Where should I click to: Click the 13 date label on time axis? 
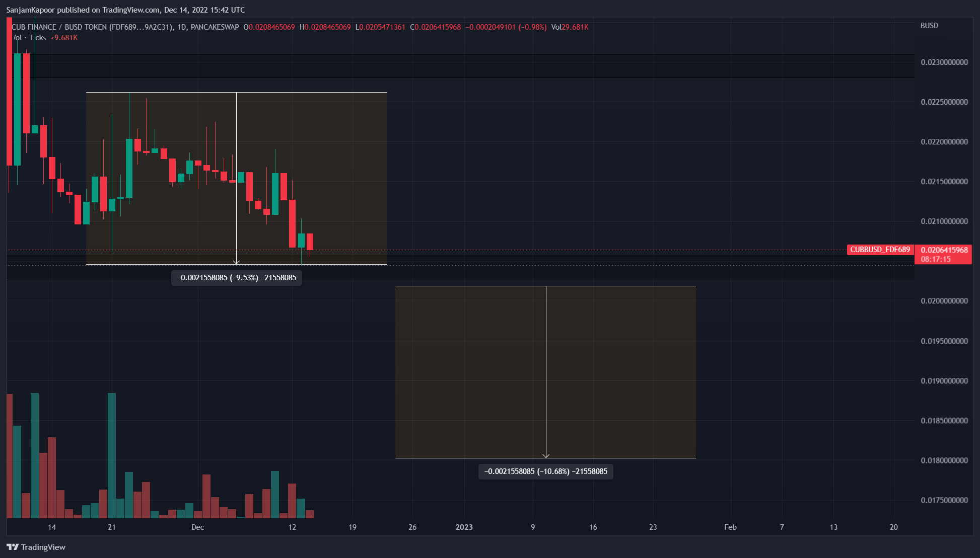coord(834,527)
